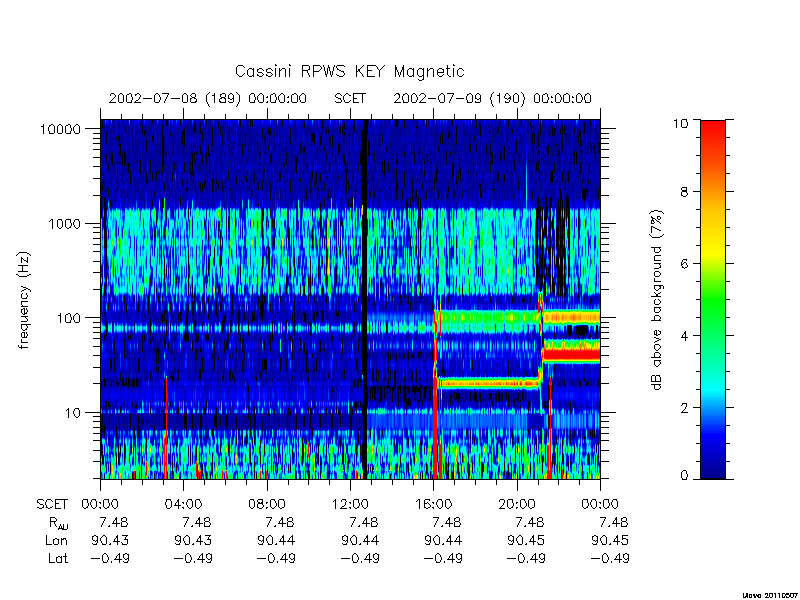Click the 4 label on the colorbar
Screen dimensions: 800x600
pyautogui.click(x=685, y=336)
